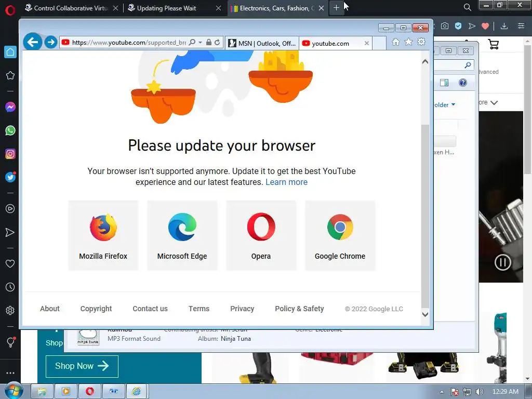This screenshot has height=399, width=532.
Task: Go back in Internet Explorer
Action: 33,42
